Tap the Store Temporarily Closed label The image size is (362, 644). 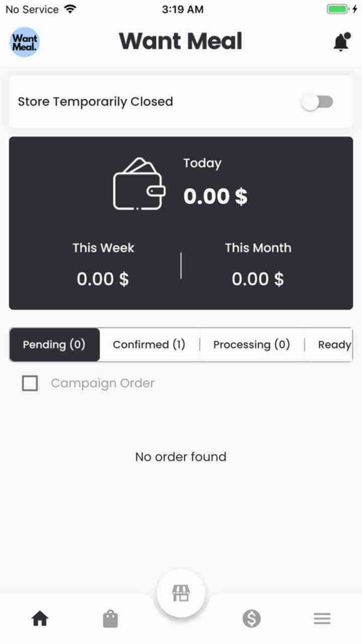pos(95,101)
